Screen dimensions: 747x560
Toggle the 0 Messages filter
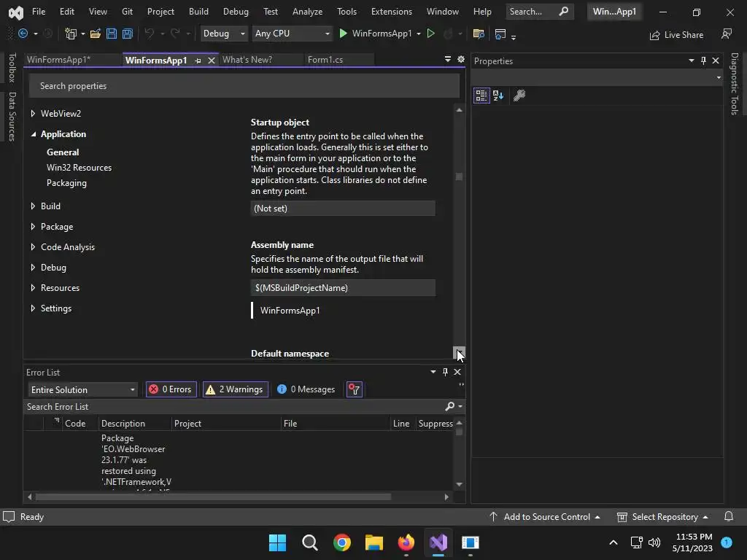pos(306,389)
